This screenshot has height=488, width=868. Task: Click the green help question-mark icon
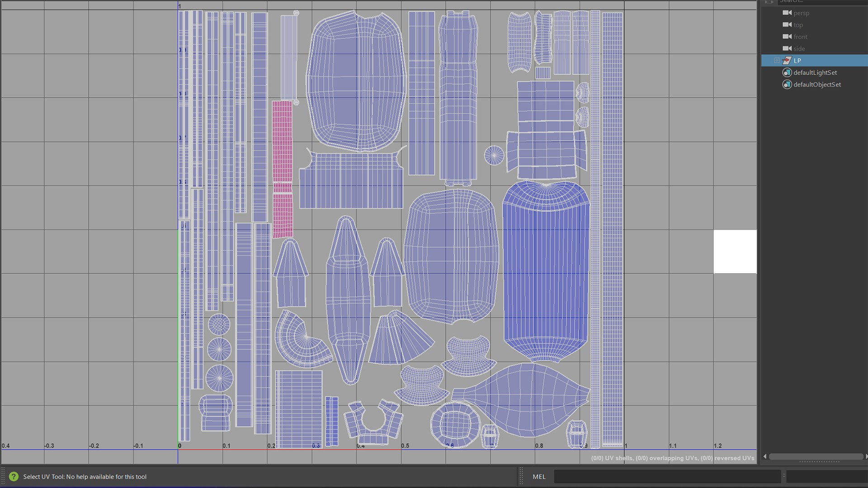point(14,476)
